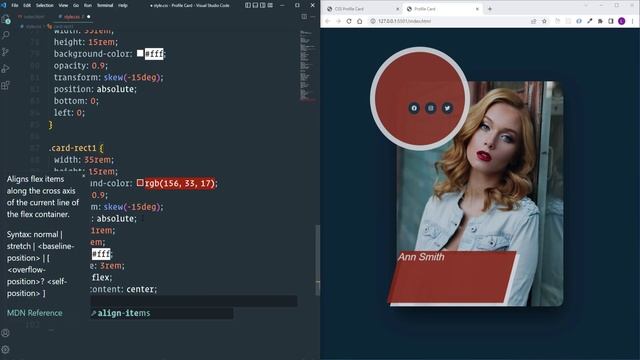
Task: Open Run and Debug view
Action: click(6, 69)
